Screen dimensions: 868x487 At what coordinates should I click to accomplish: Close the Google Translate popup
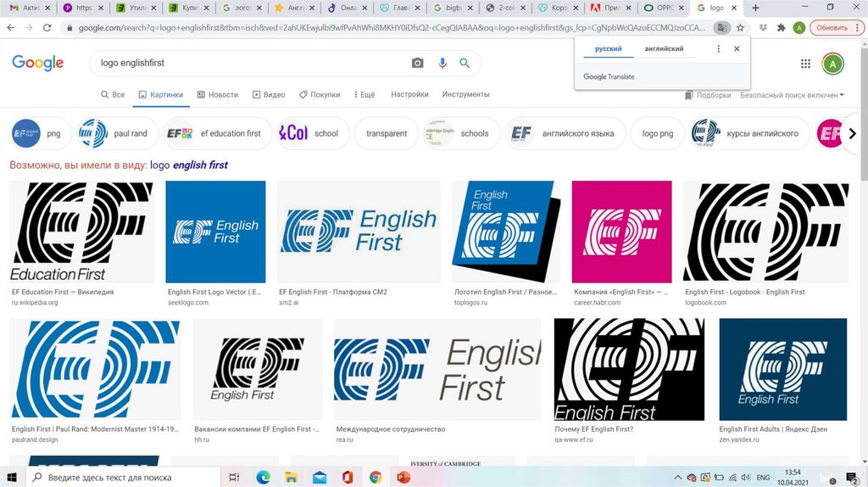737,48
